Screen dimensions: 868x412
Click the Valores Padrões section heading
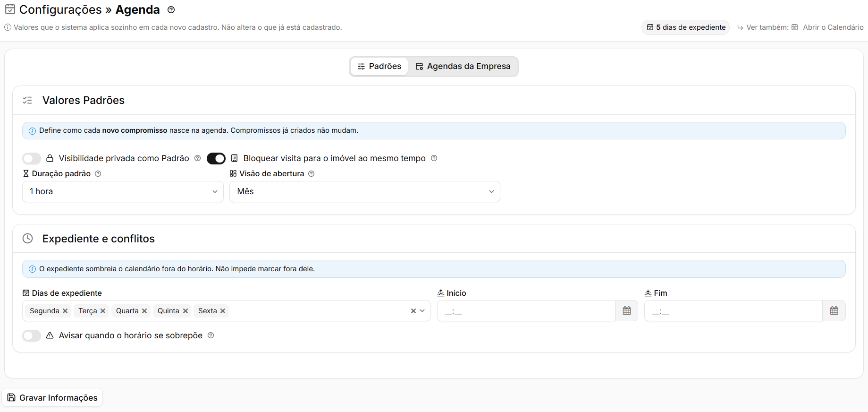(x=84, y=100)
